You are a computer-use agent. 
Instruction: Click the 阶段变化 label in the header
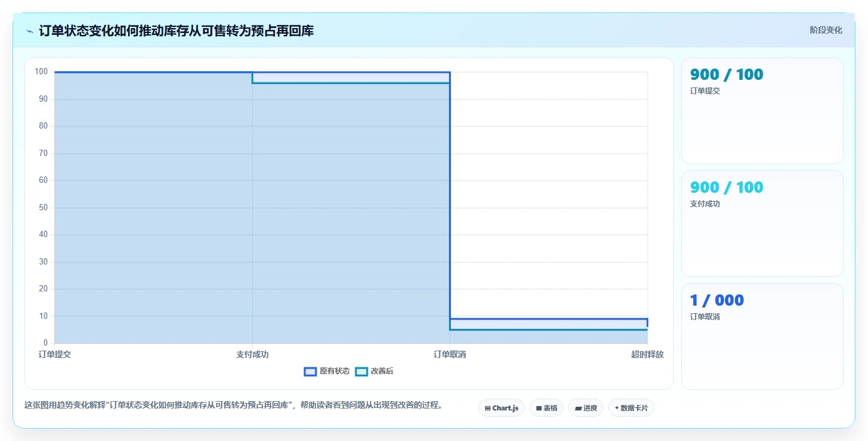(x=826, y=30)
